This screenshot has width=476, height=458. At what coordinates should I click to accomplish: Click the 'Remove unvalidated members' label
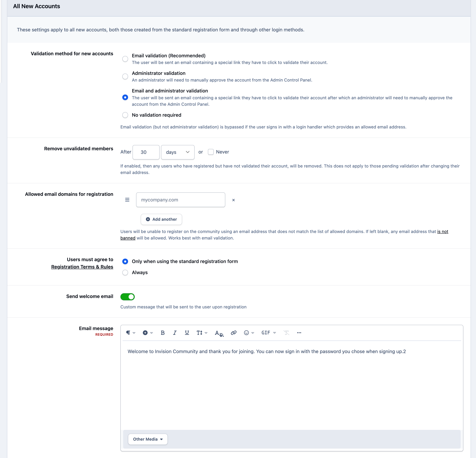79,149
